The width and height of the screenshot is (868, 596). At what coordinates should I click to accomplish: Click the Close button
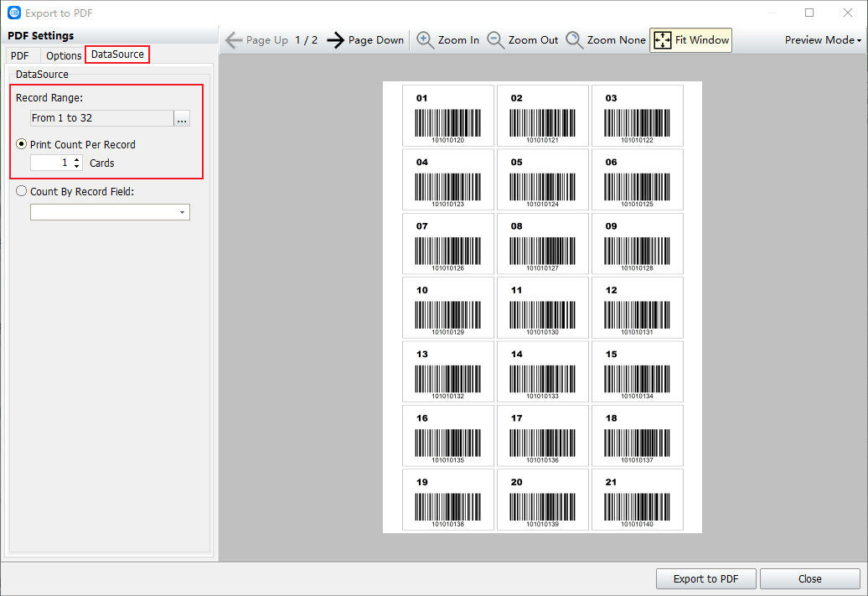[x=810, y=579]
